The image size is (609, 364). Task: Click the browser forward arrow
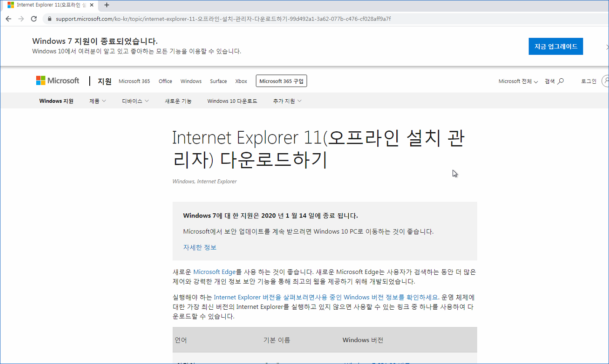click(21, 19)
